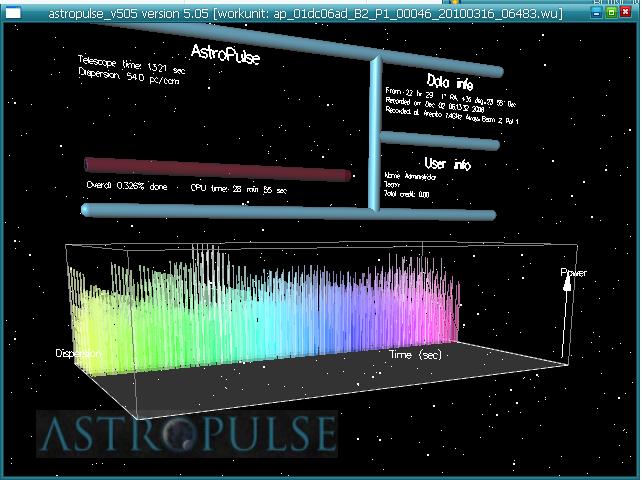The image size is (642, 480).
Task: Close the astropulse_v505 window
Action: 625,13
